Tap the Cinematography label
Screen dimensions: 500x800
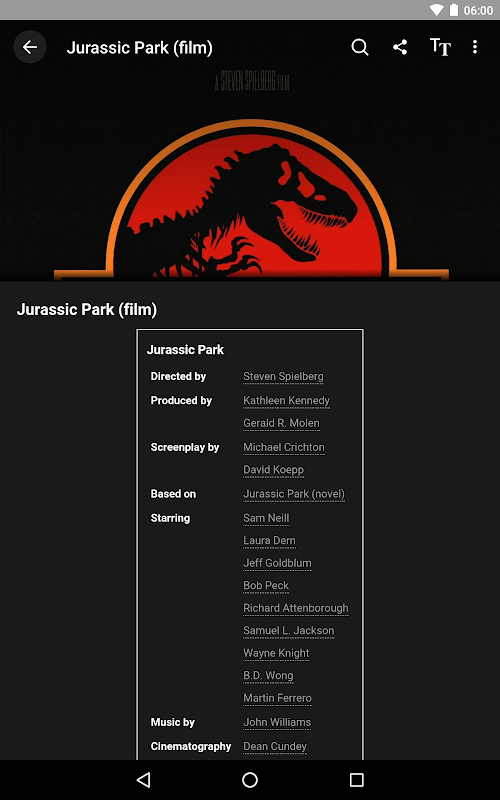(191, 746)
